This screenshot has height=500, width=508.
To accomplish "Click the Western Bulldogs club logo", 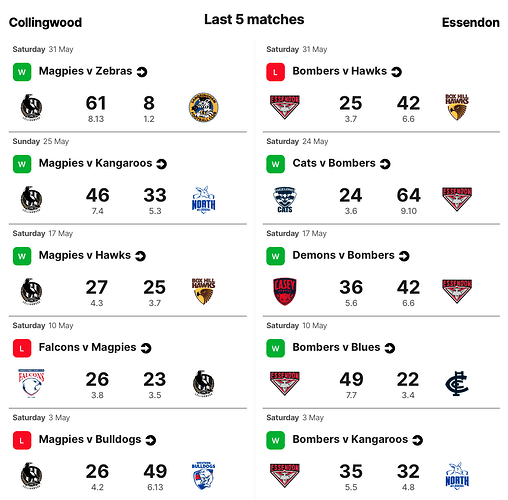I will (x=203, y=475).
